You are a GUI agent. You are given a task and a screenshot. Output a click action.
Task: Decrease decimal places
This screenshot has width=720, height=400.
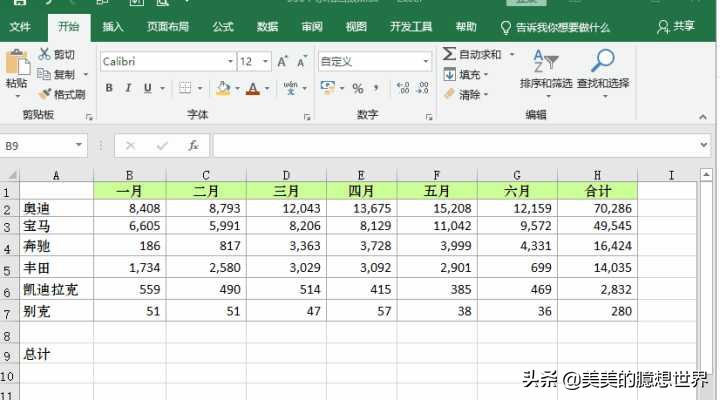pos(422,88)
